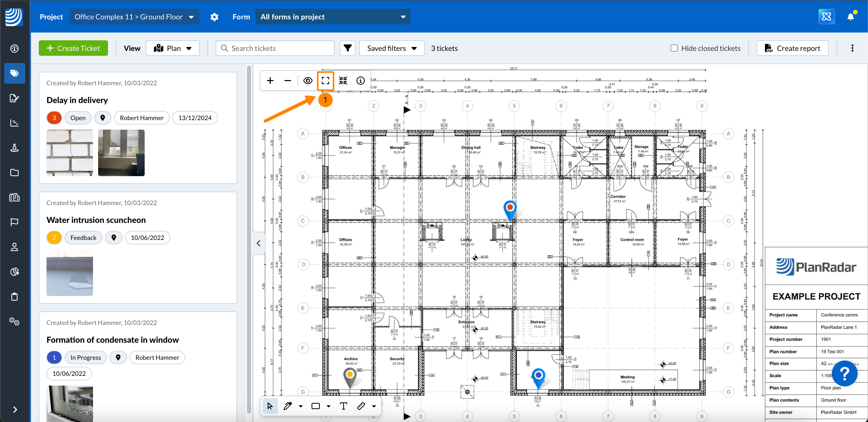Select the ruler measurement tool

(x=361, y=406)
